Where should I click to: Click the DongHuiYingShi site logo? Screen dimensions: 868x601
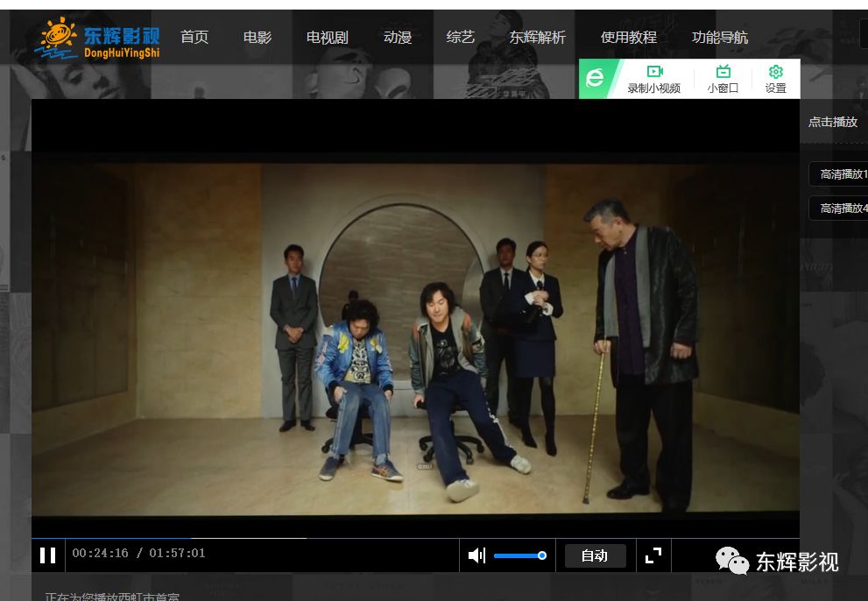[98, 39]
